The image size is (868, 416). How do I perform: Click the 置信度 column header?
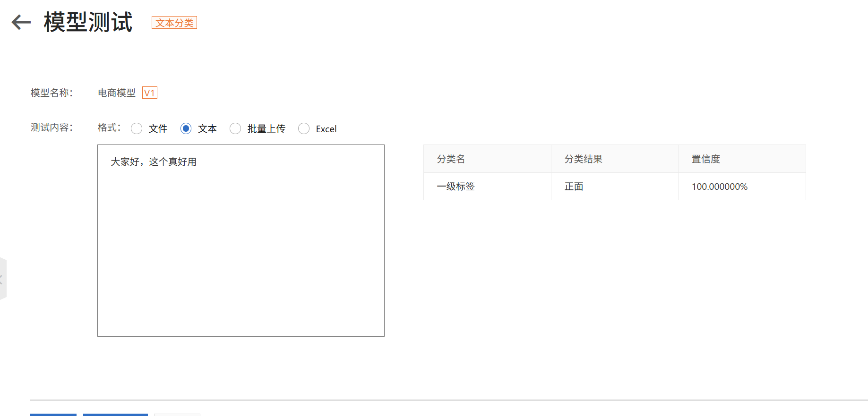[x=705, y=159]
